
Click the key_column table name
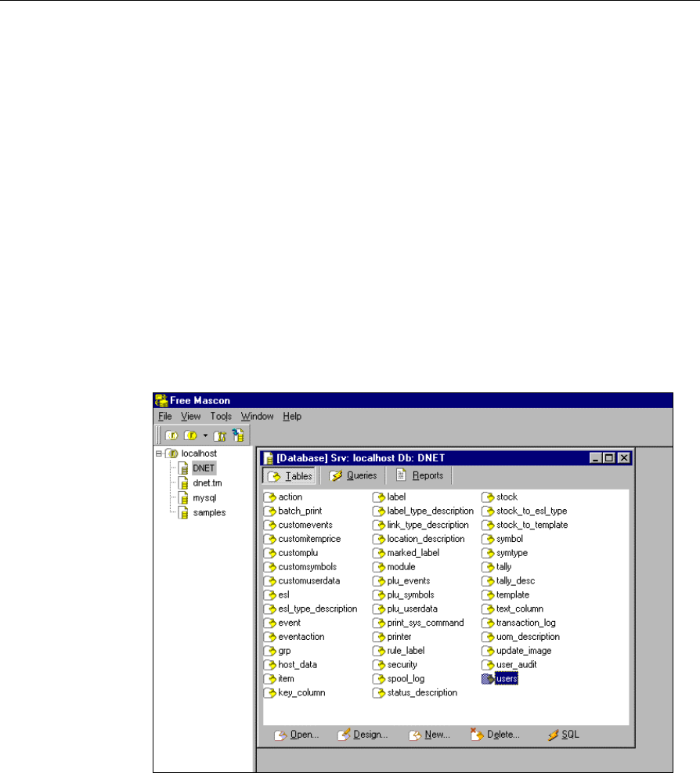(301, 692)
